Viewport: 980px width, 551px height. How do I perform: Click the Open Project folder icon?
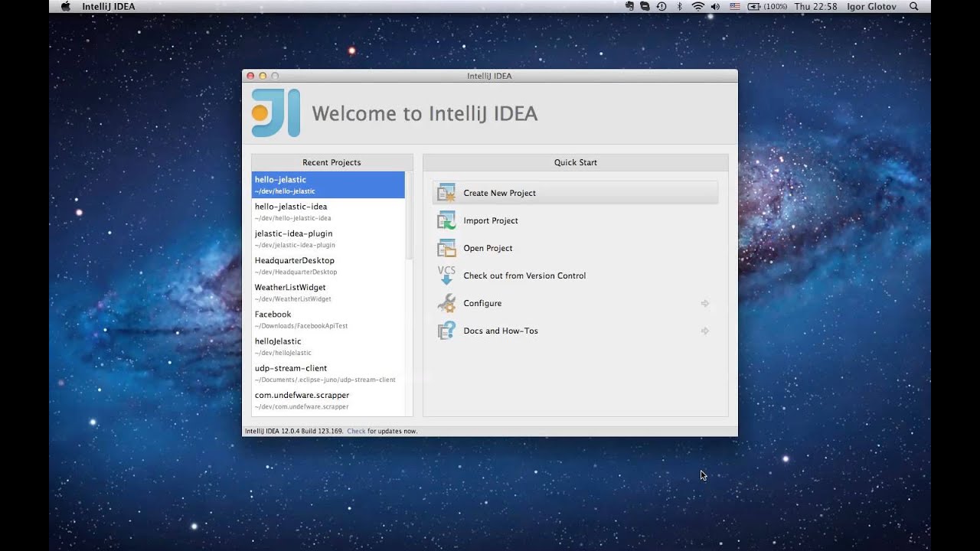pyautogui.click(x=446, y=248)
